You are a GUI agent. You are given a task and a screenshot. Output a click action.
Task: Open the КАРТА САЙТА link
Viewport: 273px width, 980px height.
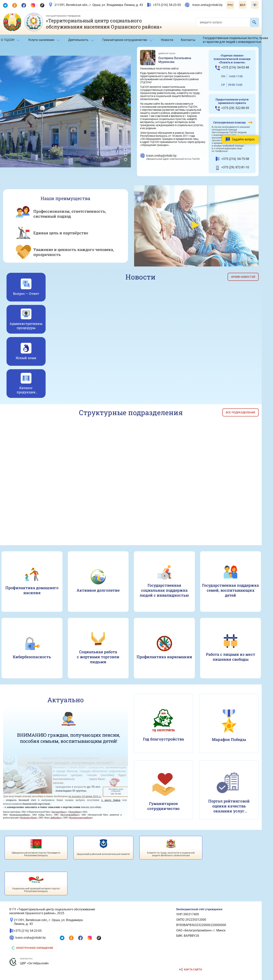coord(190,969)
